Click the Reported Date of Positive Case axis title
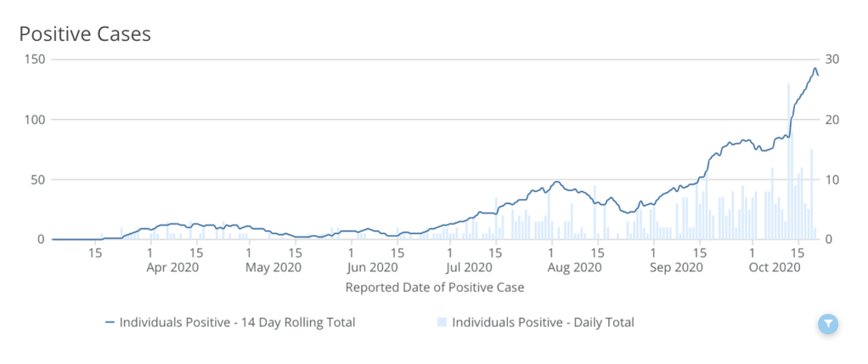 (435, 287)
